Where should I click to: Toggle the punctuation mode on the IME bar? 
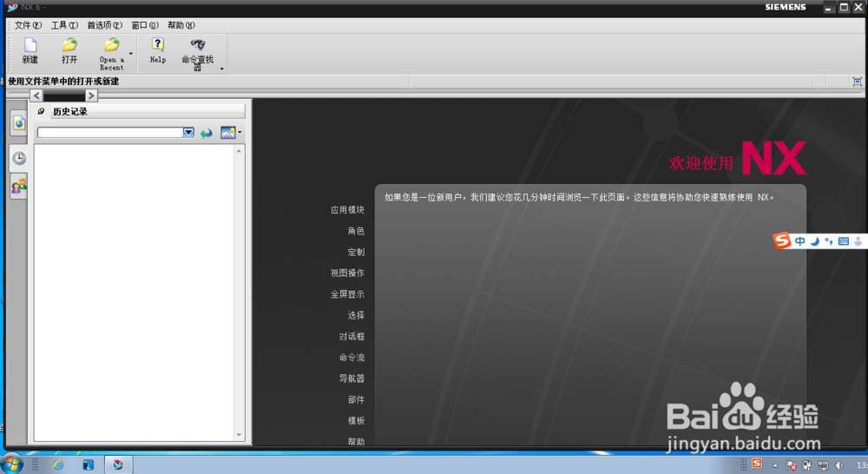829,240
